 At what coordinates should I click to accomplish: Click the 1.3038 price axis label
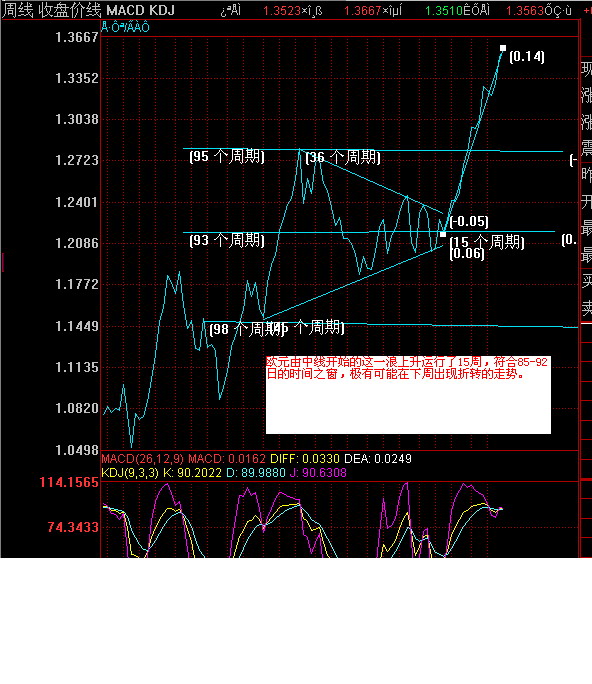click(77, 119)
